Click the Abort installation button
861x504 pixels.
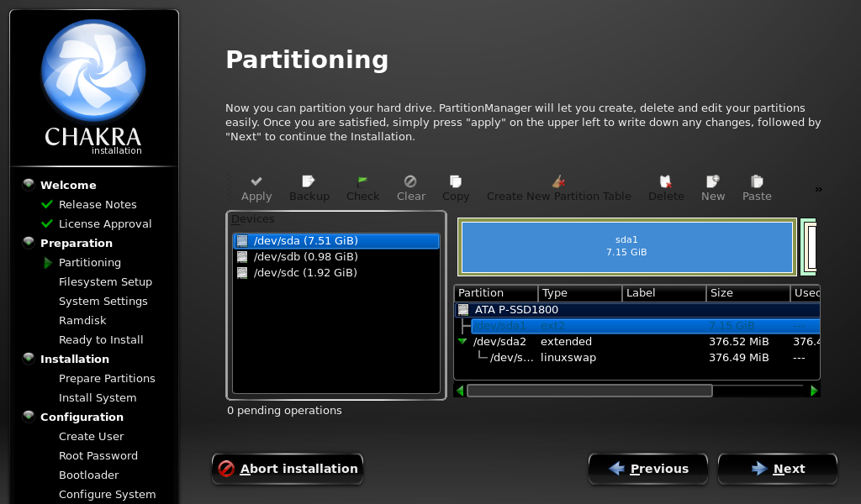pos(288,469)
